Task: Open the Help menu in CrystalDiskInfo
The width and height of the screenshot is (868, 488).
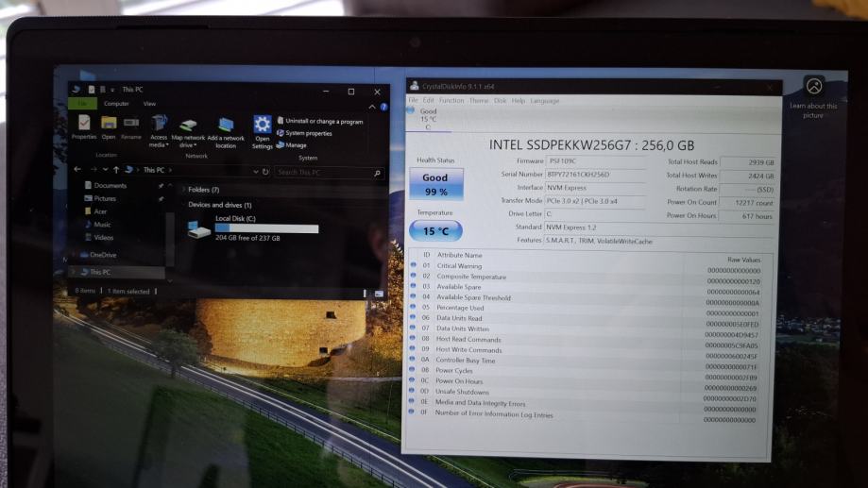Action: (519, 101)
